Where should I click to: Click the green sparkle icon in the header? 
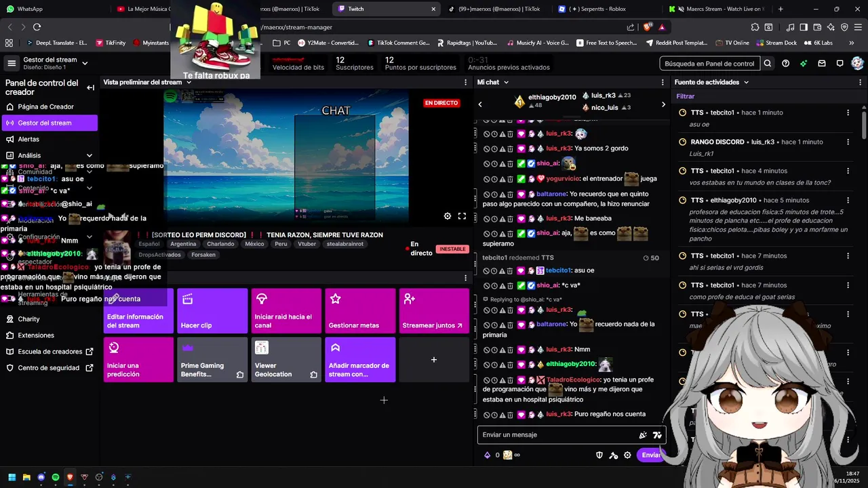(x=804, y=63)
